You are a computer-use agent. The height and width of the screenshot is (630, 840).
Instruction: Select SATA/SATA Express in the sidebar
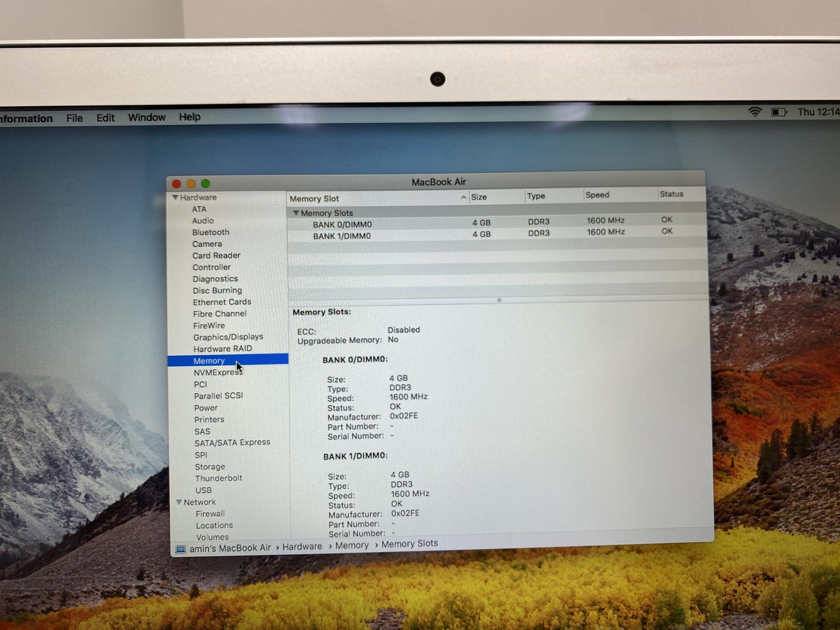[233, 443]
